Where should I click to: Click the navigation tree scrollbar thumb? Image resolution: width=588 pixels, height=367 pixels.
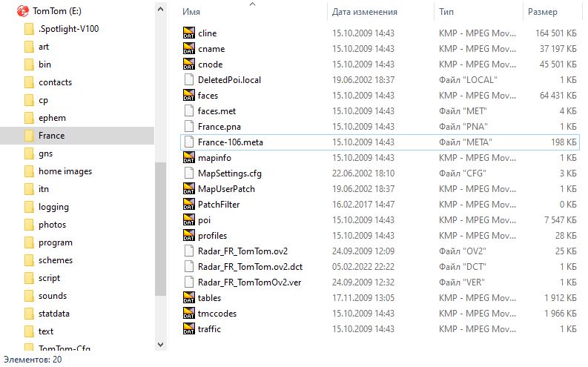[160, 228]
